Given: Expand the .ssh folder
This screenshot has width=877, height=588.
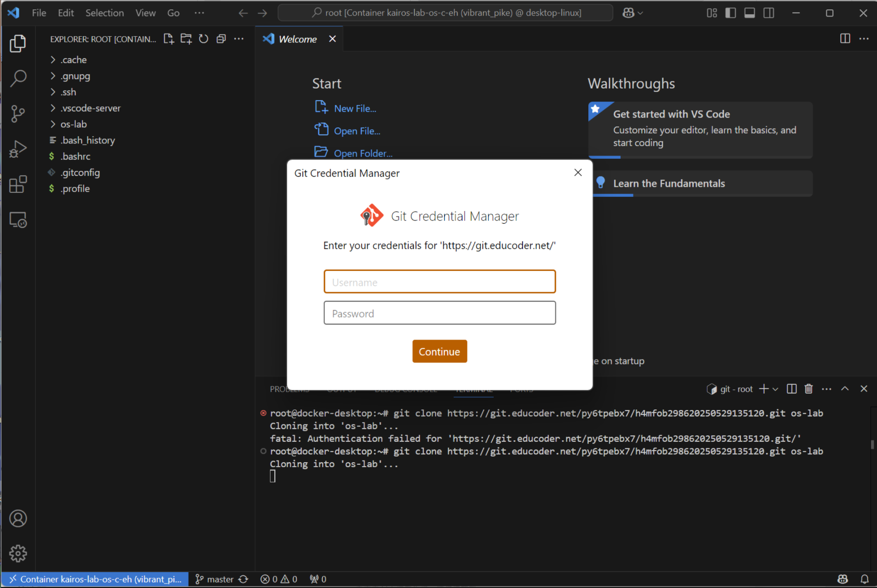Looking at the screenshot, I should [68, 92].
